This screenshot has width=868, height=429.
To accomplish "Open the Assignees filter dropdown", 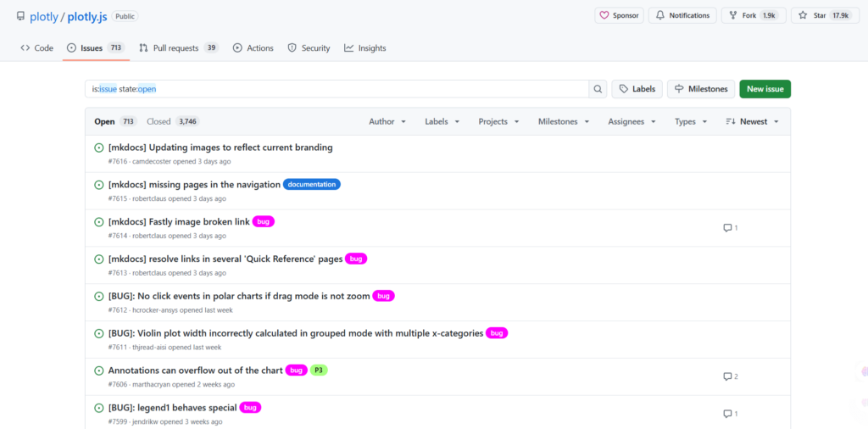I will (x=632, y=121).
